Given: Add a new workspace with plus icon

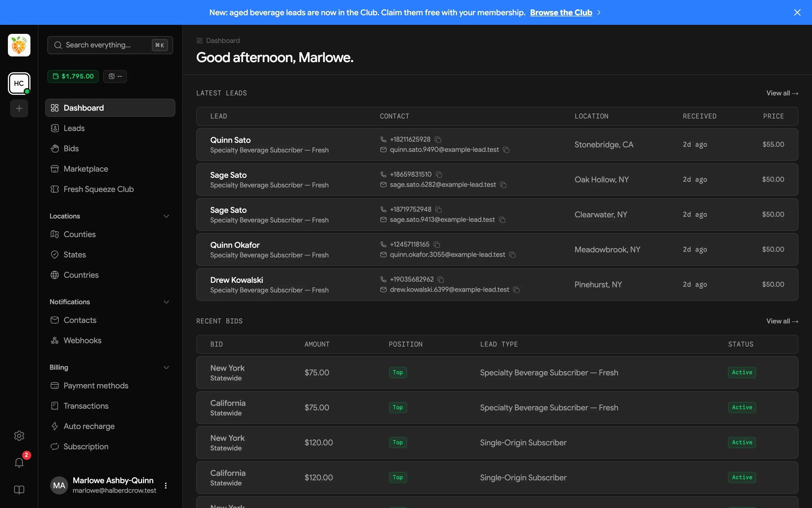Looking at the screenshot, I should [19, 109].
